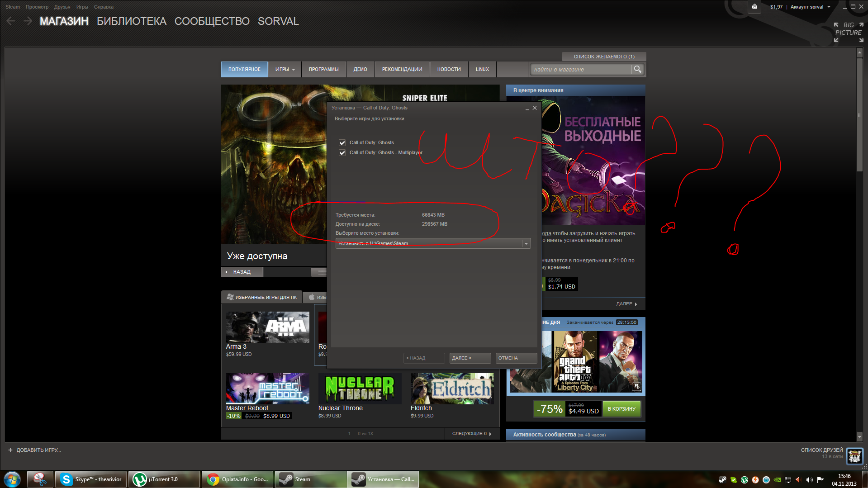Switch to µTorrent 3.0 taskbar button

point(164,479)
